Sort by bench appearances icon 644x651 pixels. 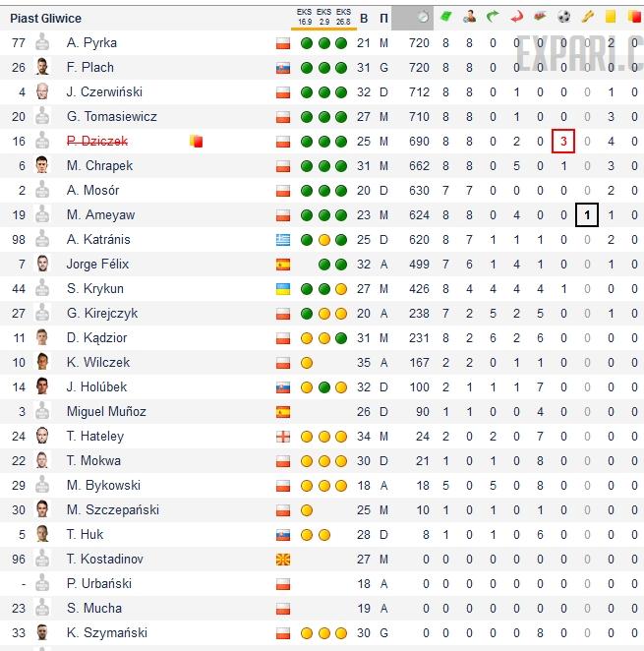(x=540, y=17)
